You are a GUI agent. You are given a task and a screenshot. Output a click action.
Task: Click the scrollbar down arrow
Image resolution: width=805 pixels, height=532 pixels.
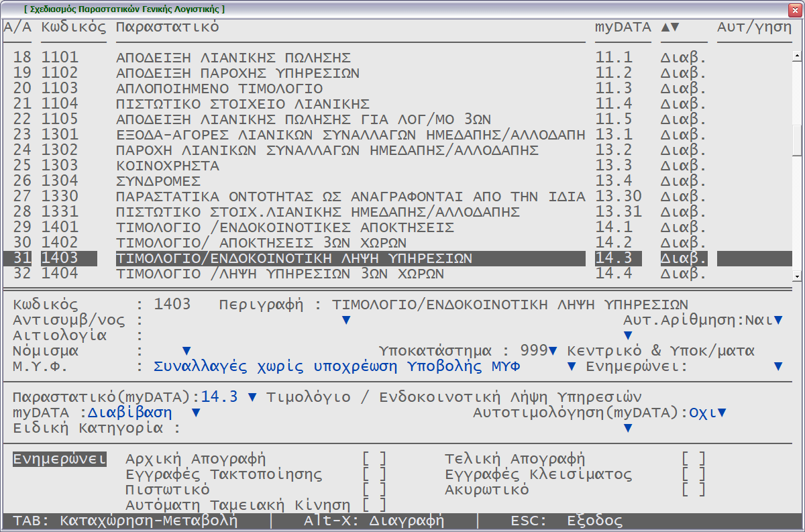pyautogui.click(x=796, y=276)
